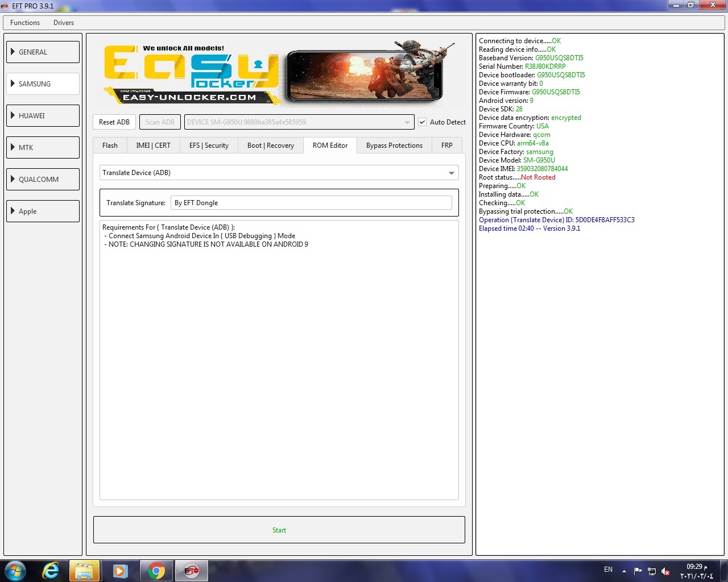Click the Device CPU arm64-v8a line

514,143
